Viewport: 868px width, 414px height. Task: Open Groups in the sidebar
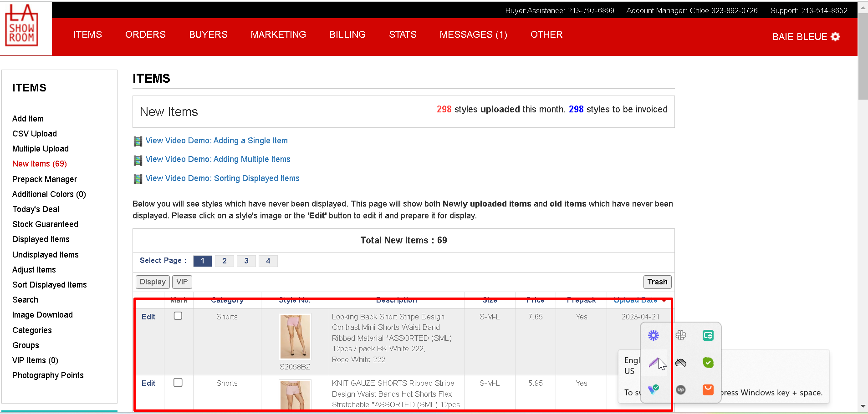point(26,345)
